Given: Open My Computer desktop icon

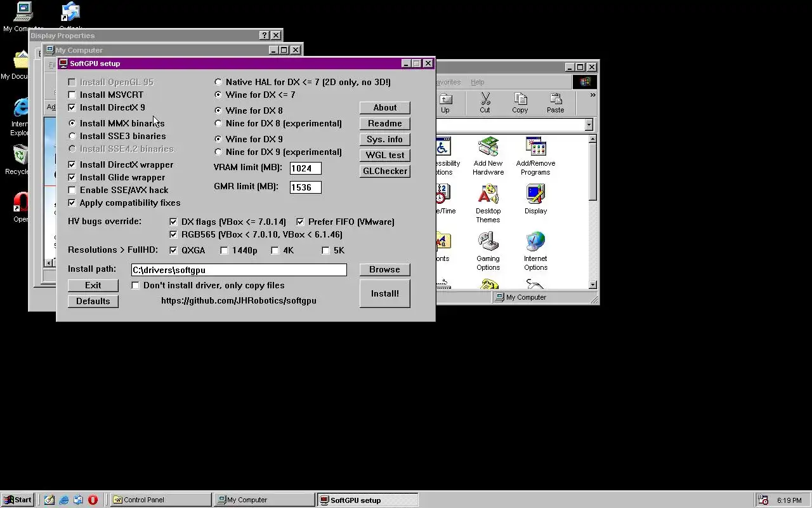Looking at the screenshot, I should (x=23, y=17).
